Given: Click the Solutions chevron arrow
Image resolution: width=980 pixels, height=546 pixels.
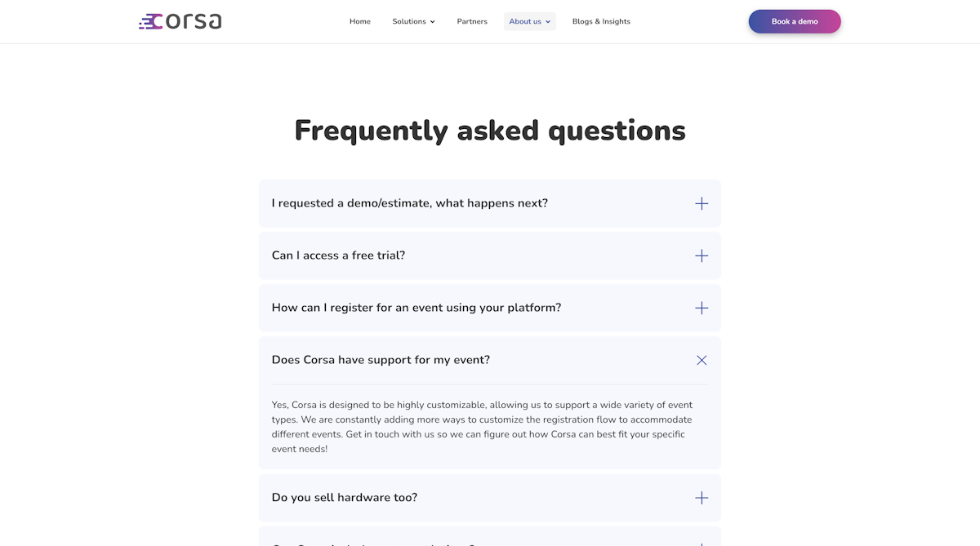Looking at the screenshot, I should [x=433, y=22].
